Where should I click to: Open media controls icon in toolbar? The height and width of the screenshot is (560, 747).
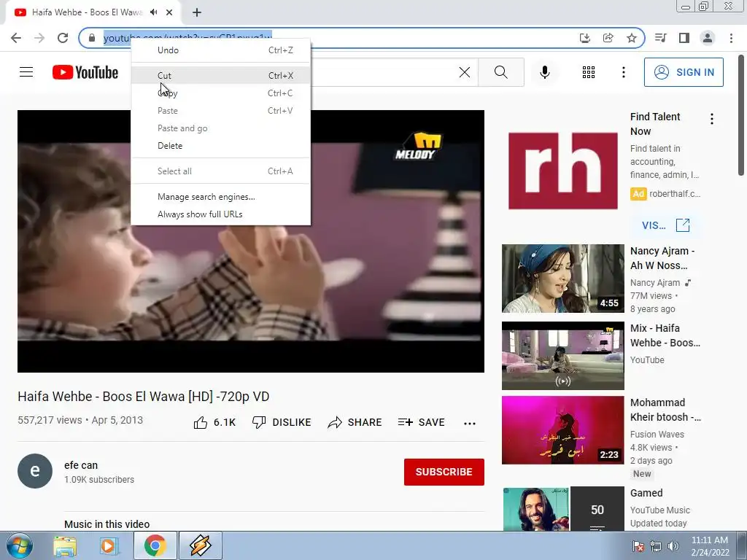click(x=660, y=38)
